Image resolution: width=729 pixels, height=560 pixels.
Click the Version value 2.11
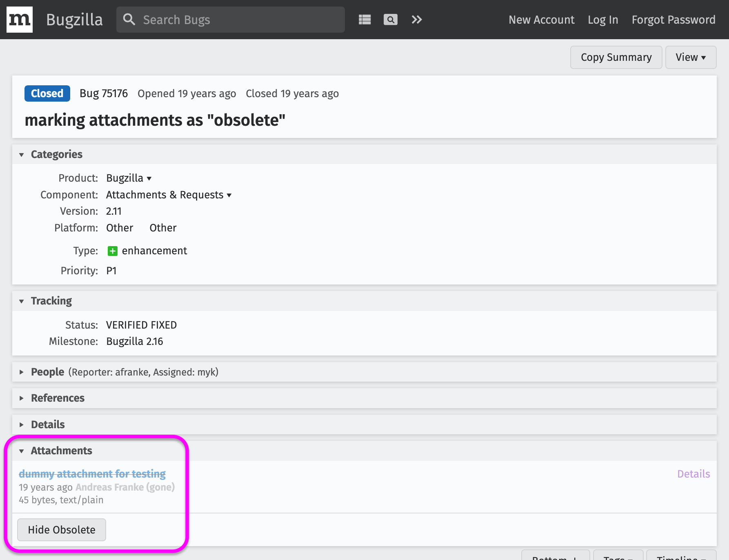tap(114, 211)
